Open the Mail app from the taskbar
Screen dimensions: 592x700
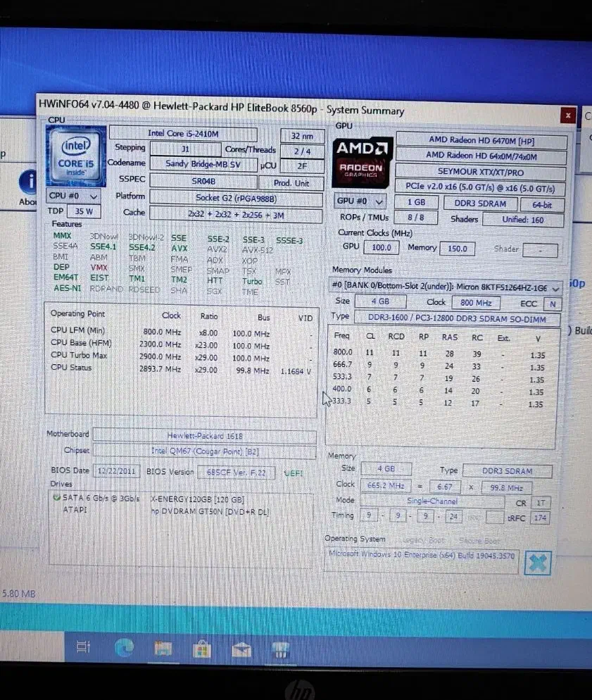(241, 647)
